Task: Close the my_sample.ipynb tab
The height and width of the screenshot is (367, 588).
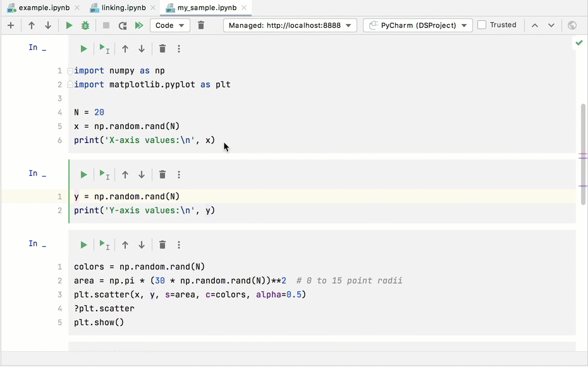Action: click(x=245, y=8)
